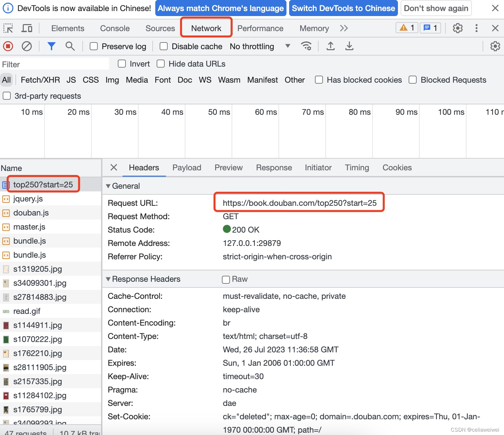
Task: Switch to the Elements panel
Action: (x=68, y=28)
